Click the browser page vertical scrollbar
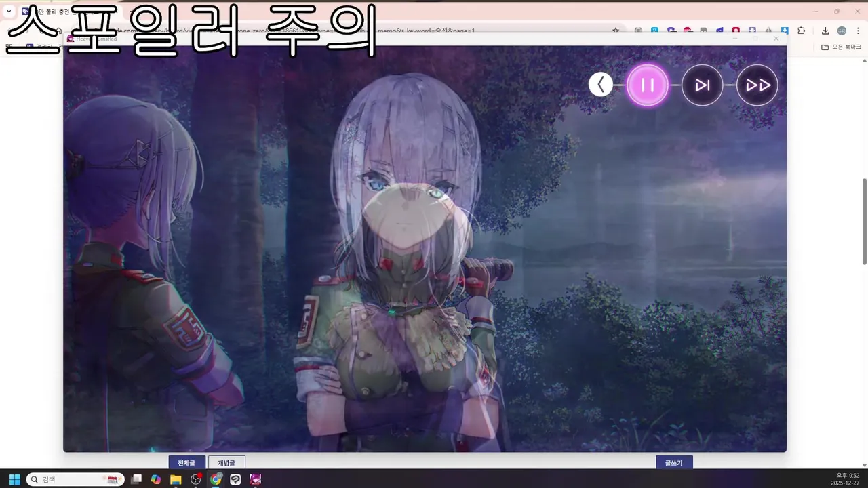The width and height of the screenshot is (868, 488). (x=865, y=222)
